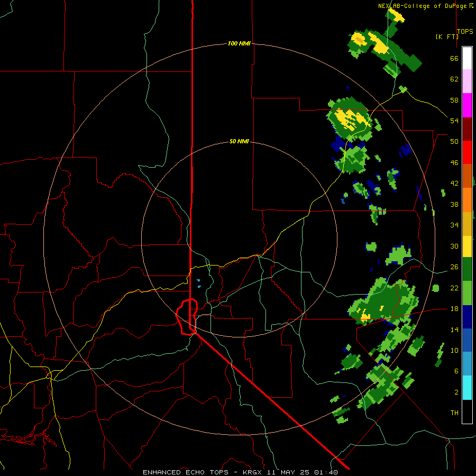Click the light green legend swatch
Screen dimensions: 476x476
tap(467, 293)
